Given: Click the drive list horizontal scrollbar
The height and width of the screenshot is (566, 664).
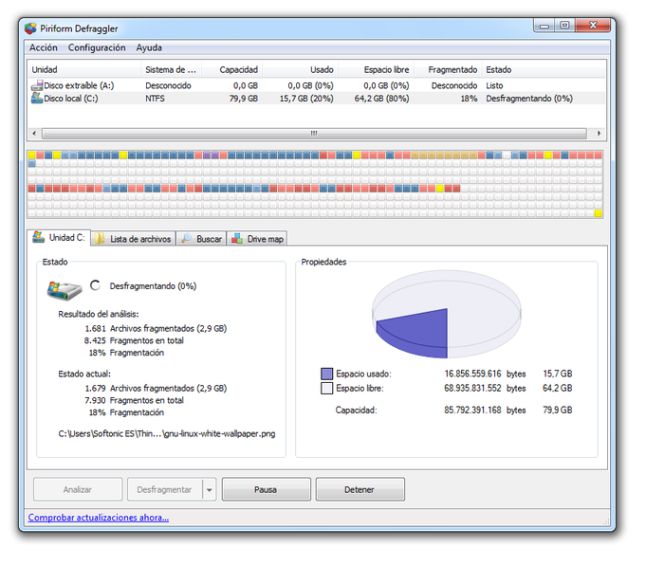Looking at the screenshot, I should (314, 133).
